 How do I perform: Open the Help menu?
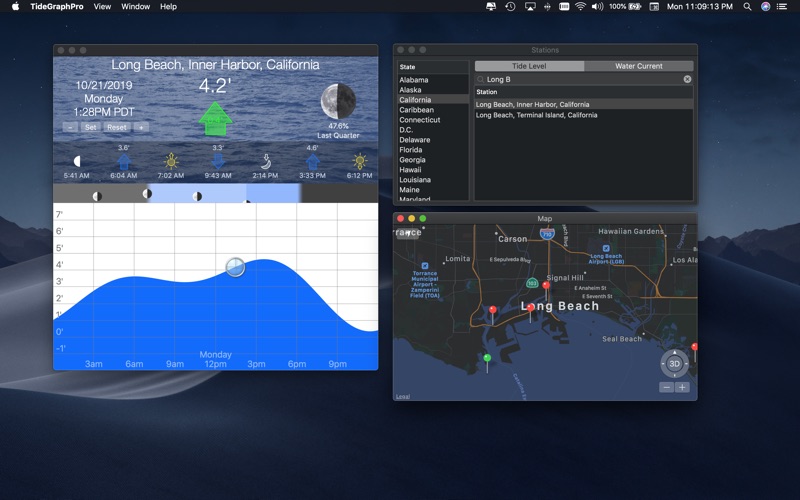click(x=168, y=7)
